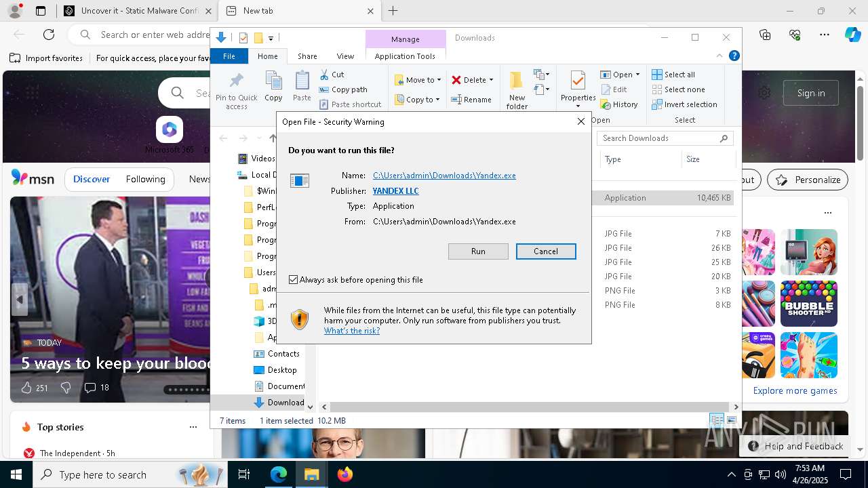Click Cut in the clipboard group
The width and height of the screenshot is (868, 488).
tap(332, 75)
